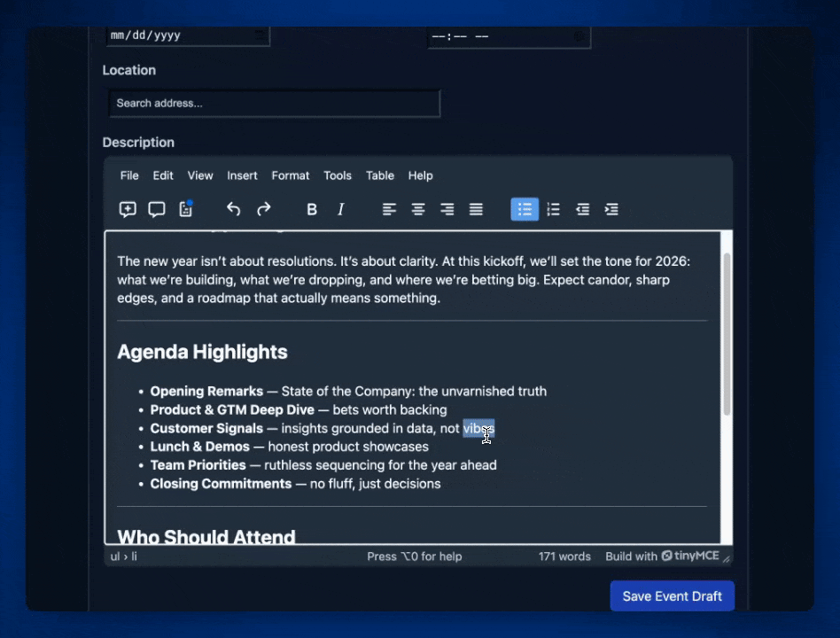Click the Build with tinyMCE link
The image size is (840, 638).
tap(662, 556)
